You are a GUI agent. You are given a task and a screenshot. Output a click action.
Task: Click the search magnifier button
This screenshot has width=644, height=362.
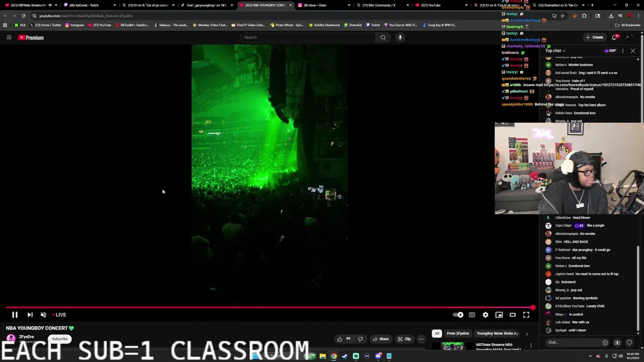[383, 37]
